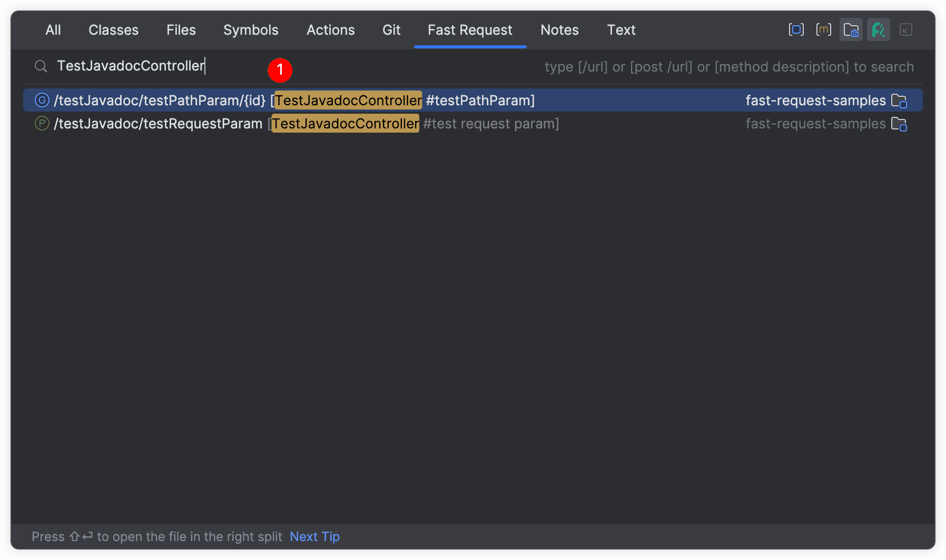The width and height of the screenshot is (946, 560).
Task: Click module folder icon on testPathParam row
Action: pos(899,101)
